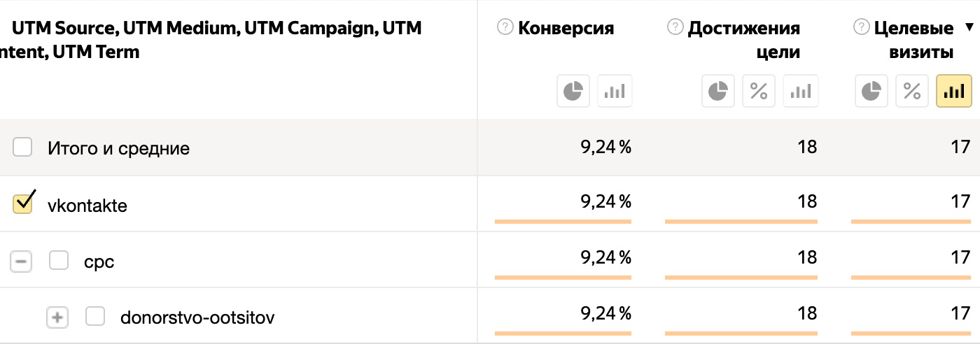Enable bar chart view for Достижения цели

coord(800,91)
